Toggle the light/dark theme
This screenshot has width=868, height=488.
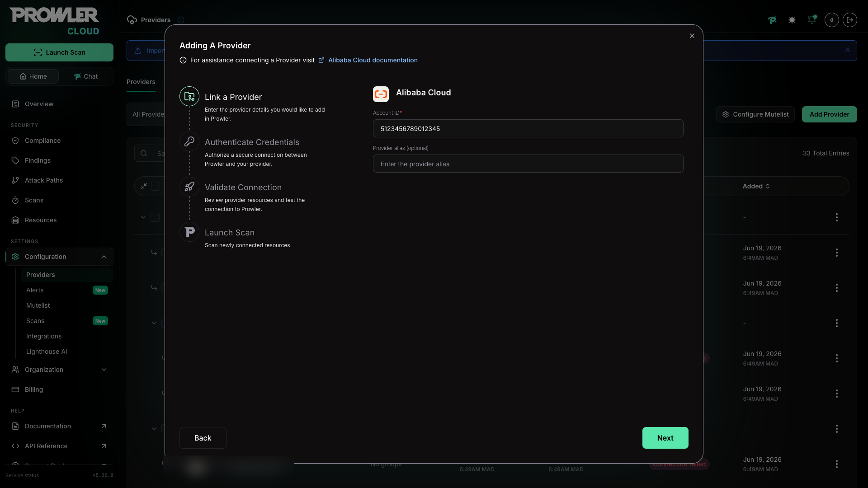click(792, 20)
